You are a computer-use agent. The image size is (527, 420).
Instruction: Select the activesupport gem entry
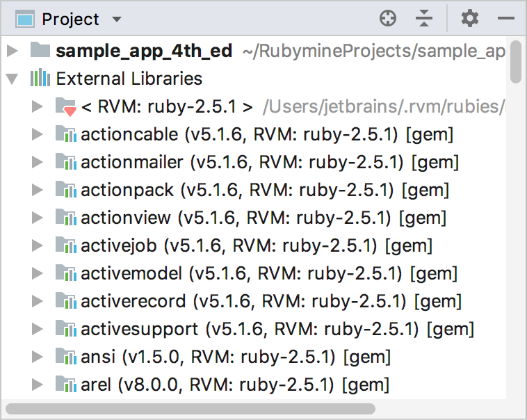click(277, 329)
